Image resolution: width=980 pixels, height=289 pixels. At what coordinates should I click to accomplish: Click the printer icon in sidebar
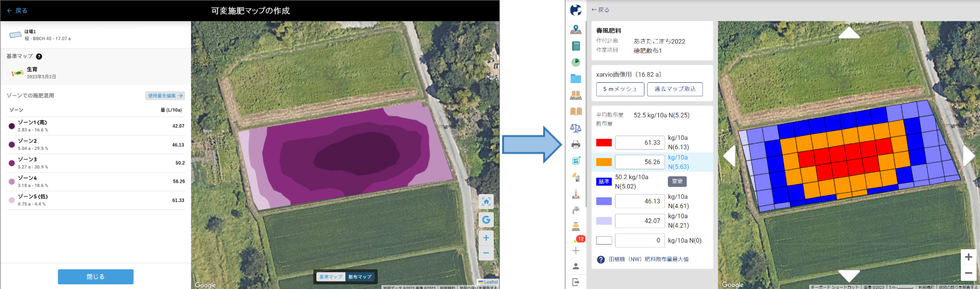point(576,144)
